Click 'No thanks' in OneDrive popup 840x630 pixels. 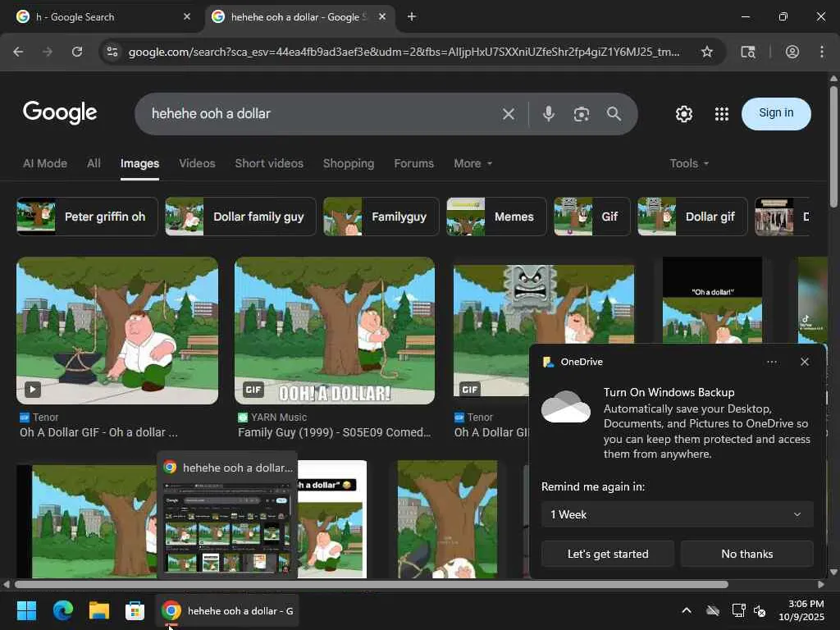[746, 554]
